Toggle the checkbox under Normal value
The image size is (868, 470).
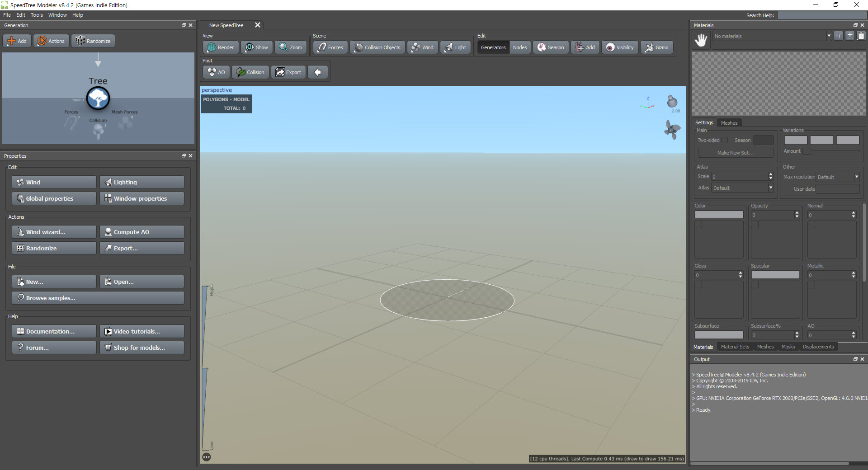pos(811,225)
